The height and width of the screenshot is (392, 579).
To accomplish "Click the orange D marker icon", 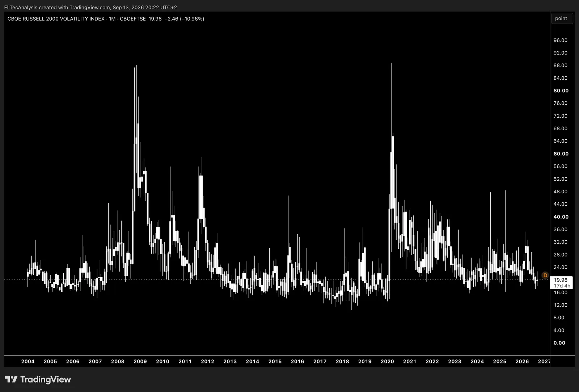I will click(545, 275).
